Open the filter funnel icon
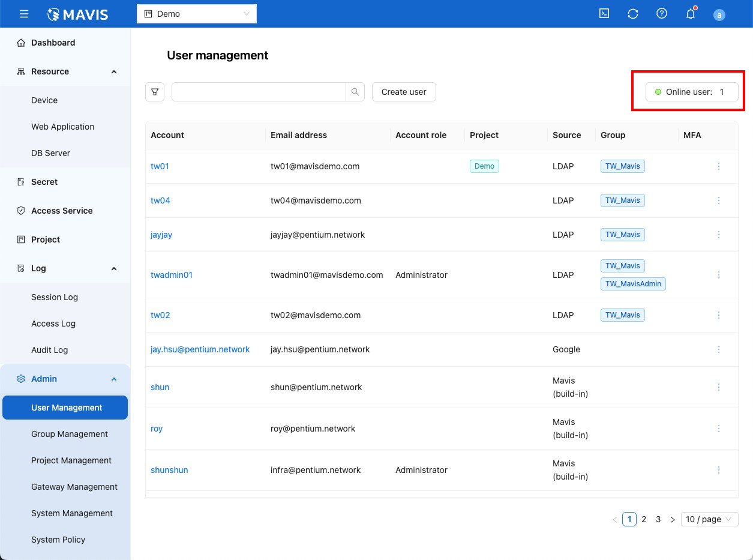The width and height of the screenshot is (753, 560). click(155, 92)
